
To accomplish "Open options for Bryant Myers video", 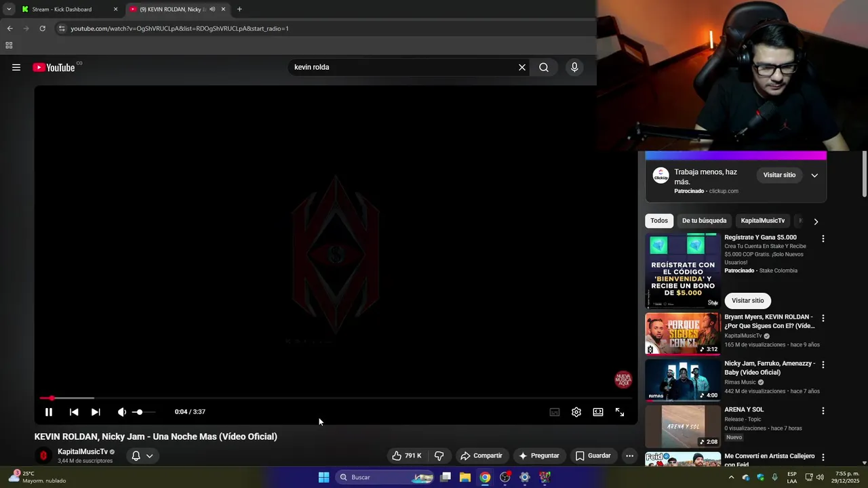I will tap(823, 318).
